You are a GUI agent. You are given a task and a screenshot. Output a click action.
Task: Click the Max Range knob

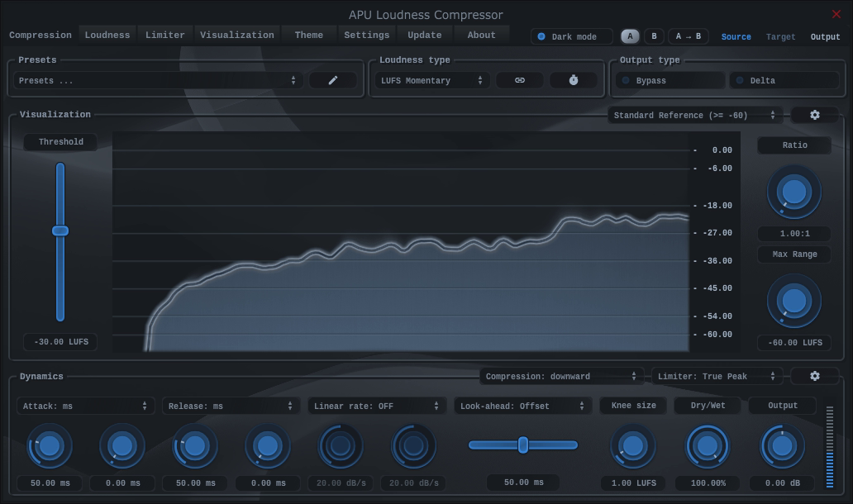pyautogui.click(x=794, y=301)
